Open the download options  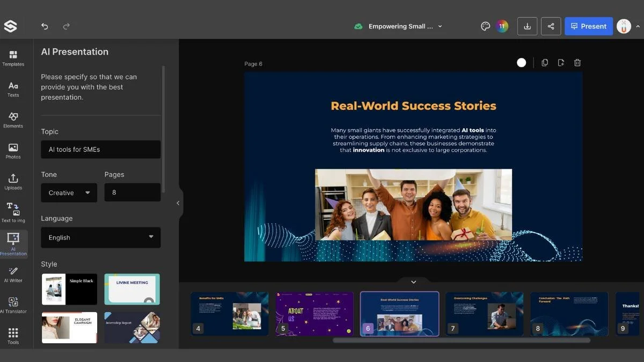point(527,26)
